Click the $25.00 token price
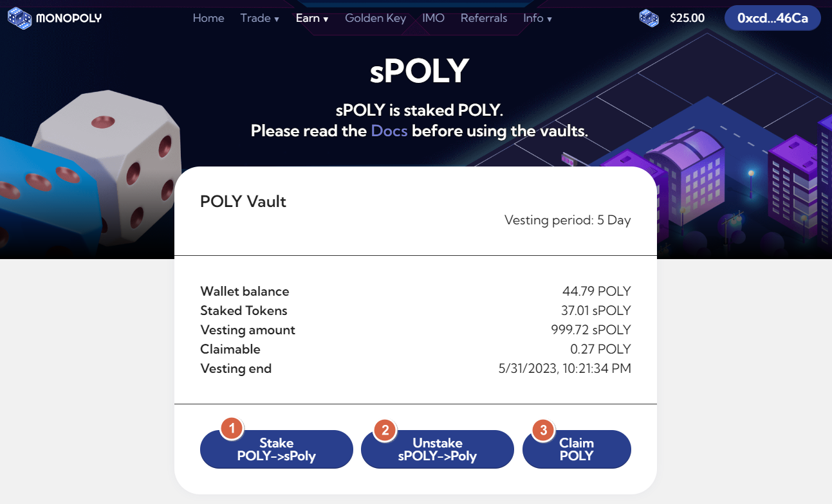 pyautogui.click(x=687, y=18)
